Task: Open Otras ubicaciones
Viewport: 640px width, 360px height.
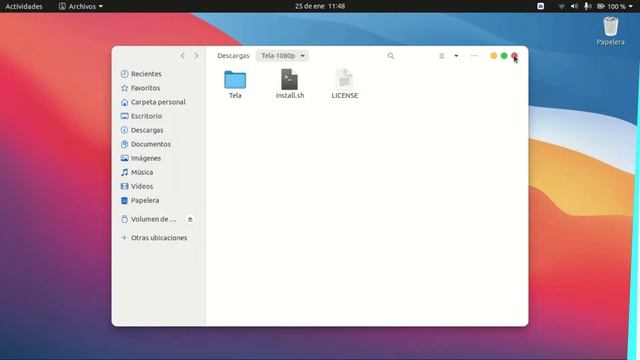Action: 158,238
